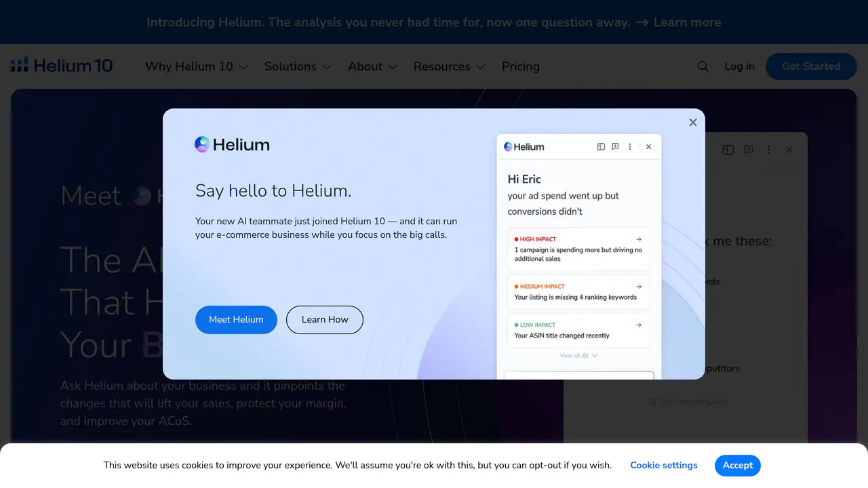Viewport: 868px width, 488px height.
Task: Click the Medium Impact arrow icon
Action: (639, 287)
